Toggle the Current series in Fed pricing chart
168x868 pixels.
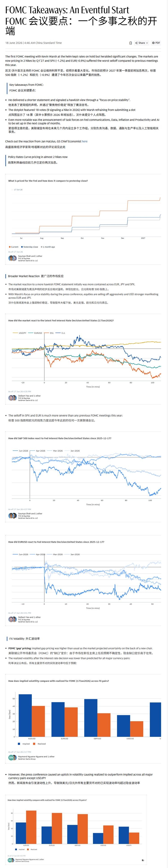click(x=13, y=247)
